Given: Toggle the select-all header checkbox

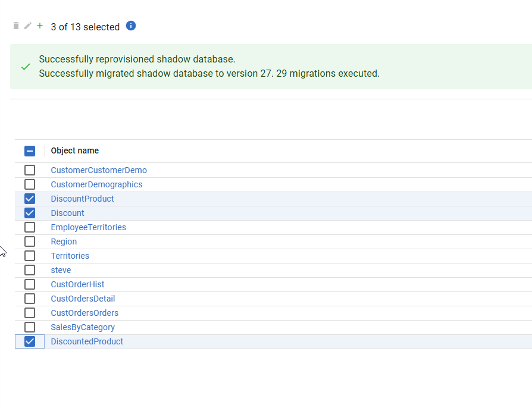Looking at the screenshot, I should pos(30,151).
